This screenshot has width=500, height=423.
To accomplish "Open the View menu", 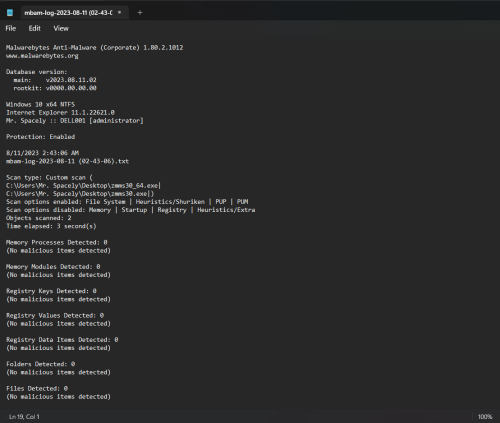I will click(x=61, y=28).
